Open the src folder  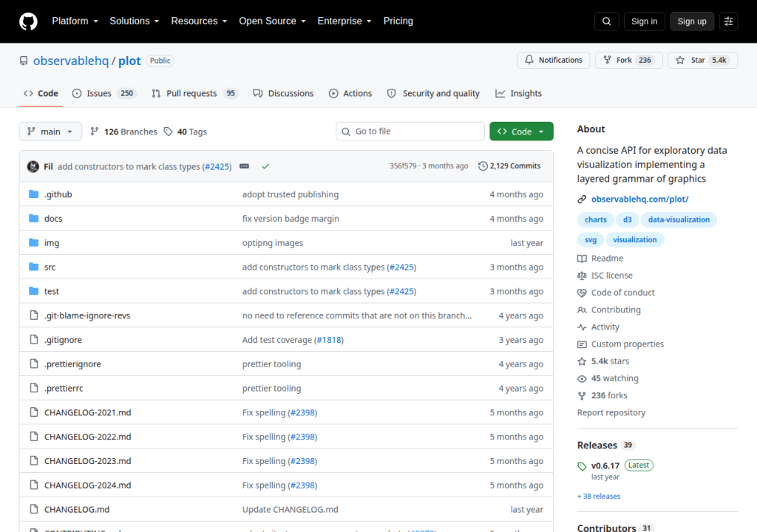pyautogui.click(x=50, y=267)
